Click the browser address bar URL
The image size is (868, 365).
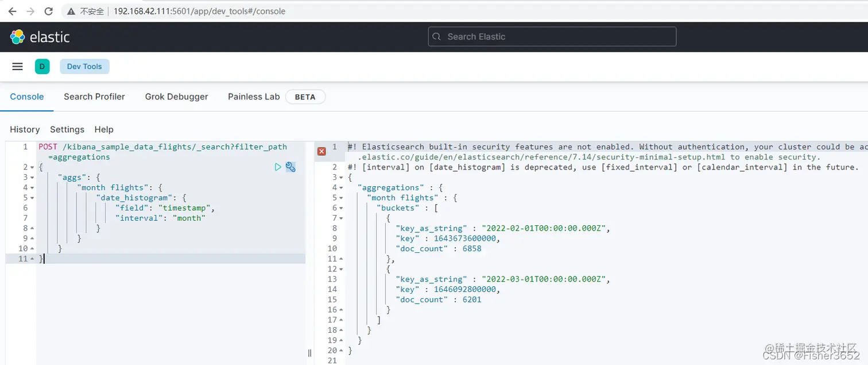point(199,11)
